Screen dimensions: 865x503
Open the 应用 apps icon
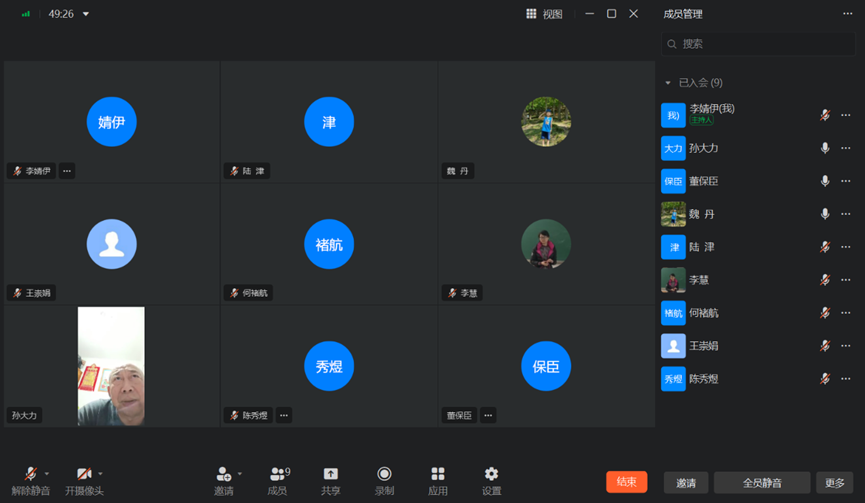[437, 474]
